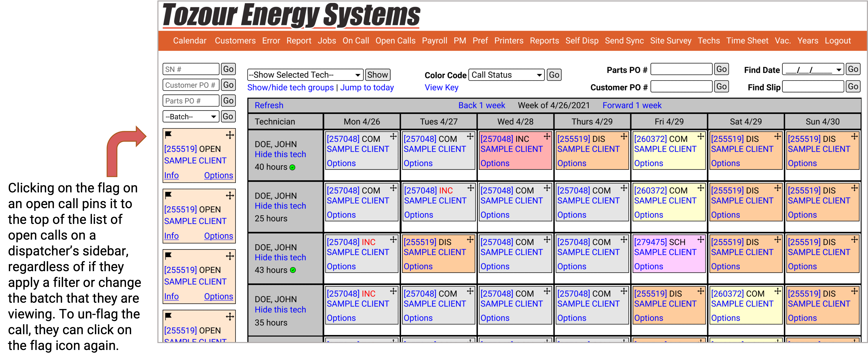Click move icon on Mon 4/26 first row job
868x361 pixels.
coord(393,136)
